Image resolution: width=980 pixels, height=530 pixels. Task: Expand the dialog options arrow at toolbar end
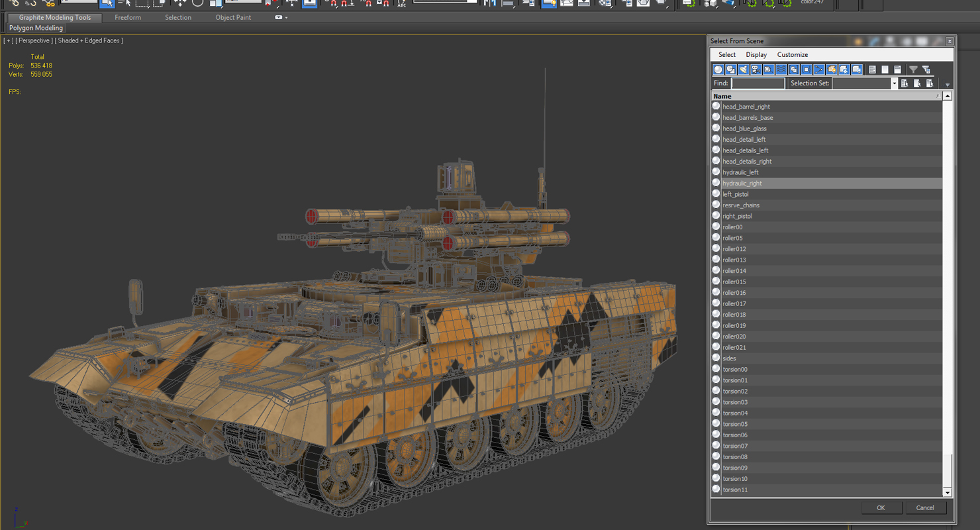click(948, 85)
